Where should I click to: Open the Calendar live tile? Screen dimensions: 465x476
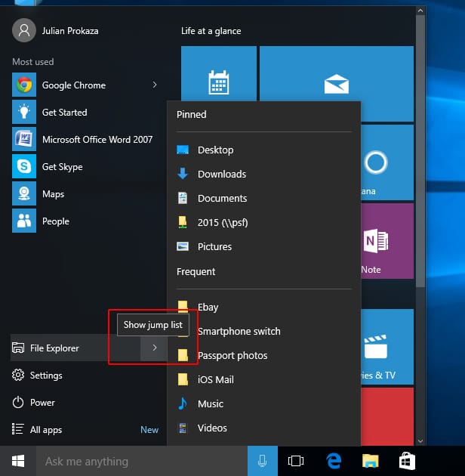point(219,73)
